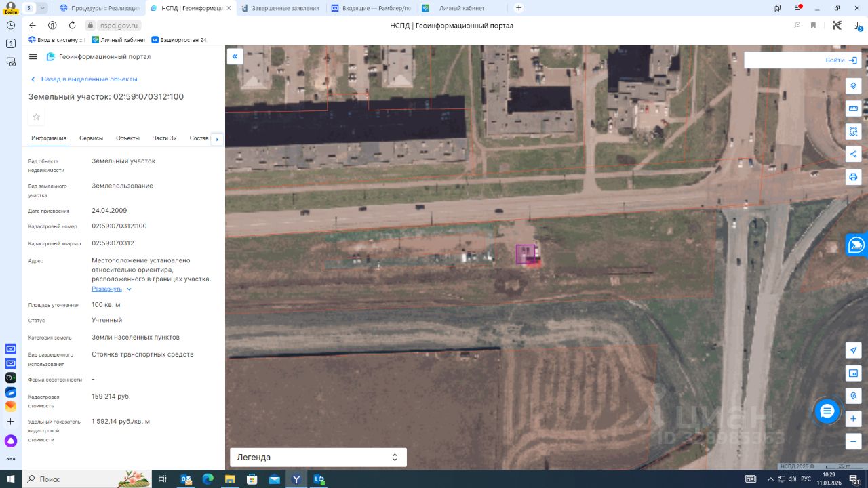This screenshot has width=868, height=488.
Task: Open the taskbar clock showing 10:29
Action: tap(829, 479)
